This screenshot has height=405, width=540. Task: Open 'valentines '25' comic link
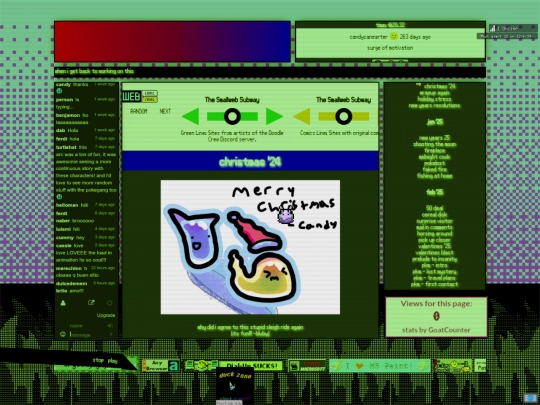pos(434,246)
